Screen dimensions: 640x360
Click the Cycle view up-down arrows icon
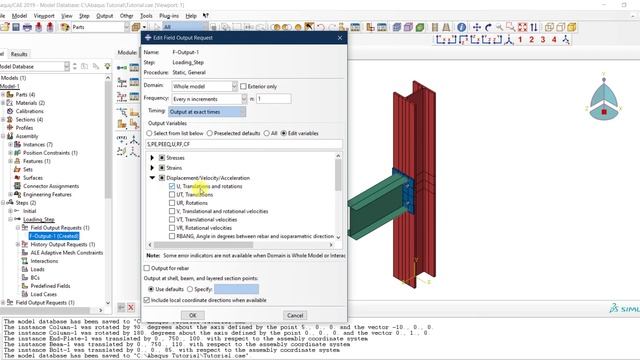click(x=534, y=27)
